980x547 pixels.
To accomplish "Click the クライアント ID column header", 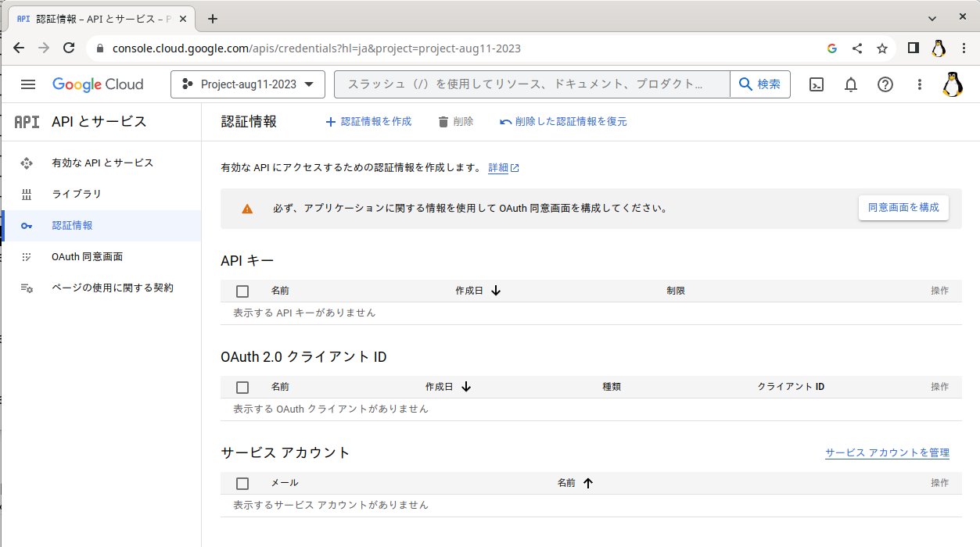I will (791, 387).
